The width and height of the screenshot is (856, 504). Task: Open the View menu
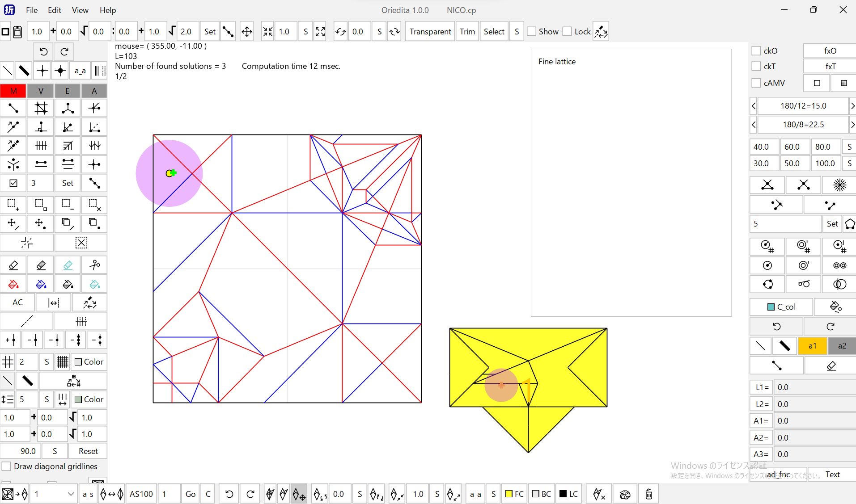(x=80, y=10)
